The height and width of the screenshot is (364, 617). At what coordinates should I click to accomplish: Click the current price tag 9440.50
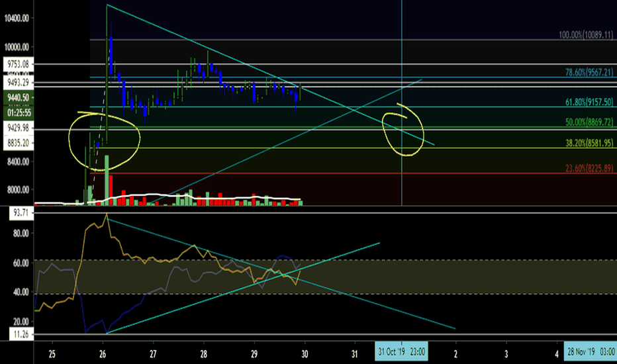click(x=18, y=98)
